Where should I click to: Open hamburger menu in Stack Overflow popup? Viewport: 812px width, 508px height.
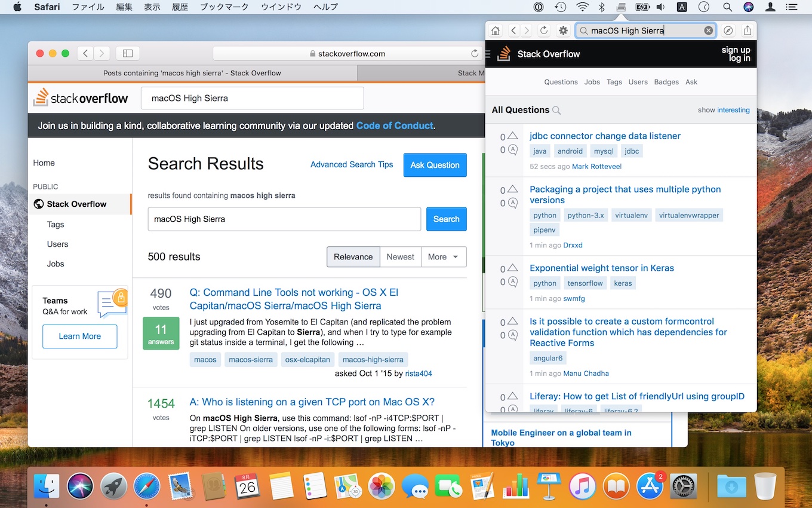(x=488, y=54)
